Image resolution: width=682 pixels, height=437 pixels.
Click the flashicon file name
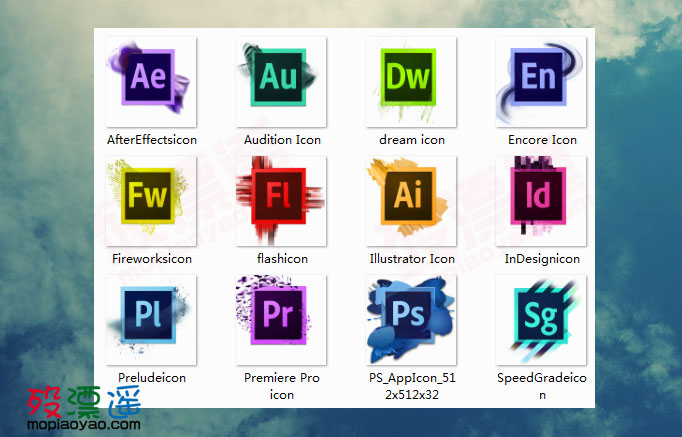click(x=282, y=259)
